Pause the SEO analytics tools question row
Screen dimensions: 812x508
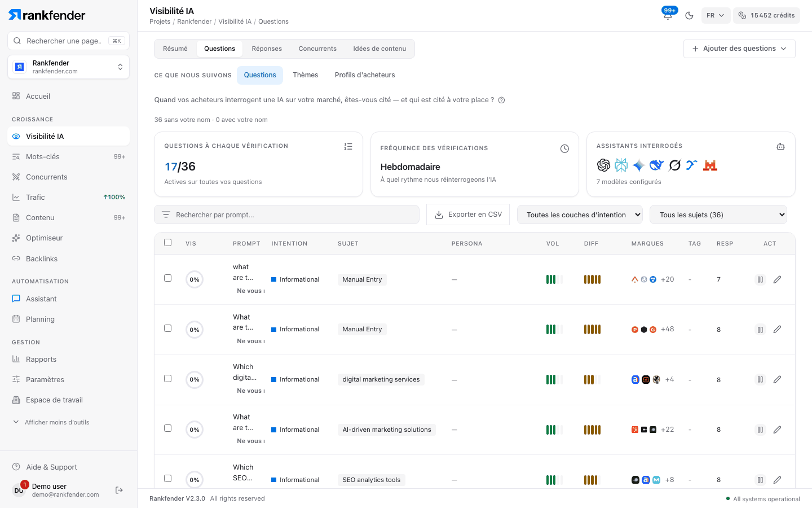760,480
